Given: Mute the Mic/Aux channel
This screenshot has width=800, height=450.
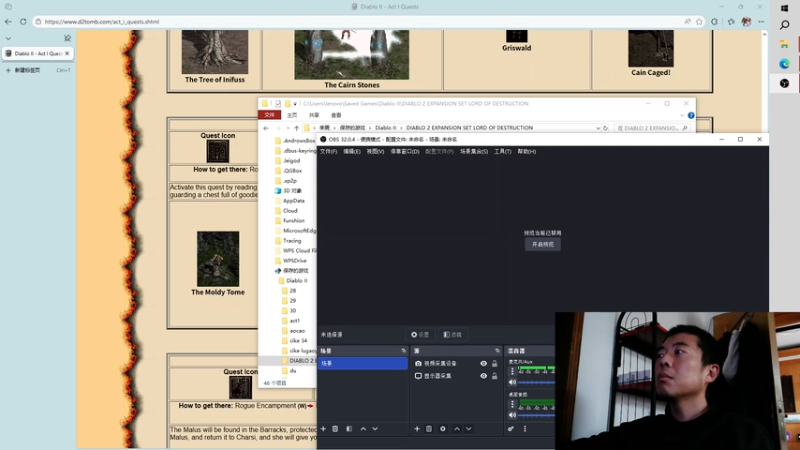Looking at the screenshot, I should point(512,382).
